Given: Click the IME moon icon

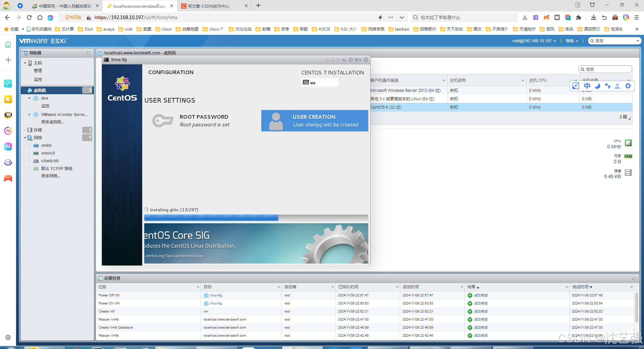Looking at the screenshot, I should (597, 86).
